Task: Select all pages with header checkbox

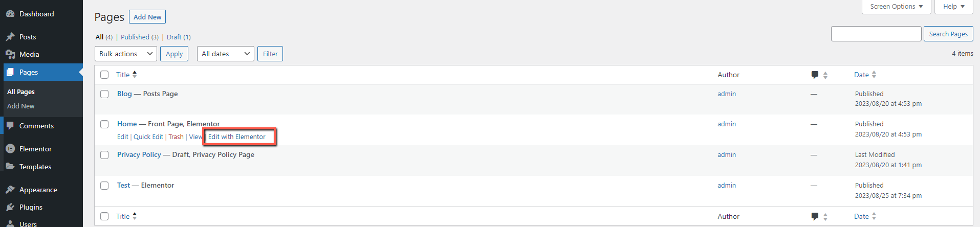Action: point(104,75)
